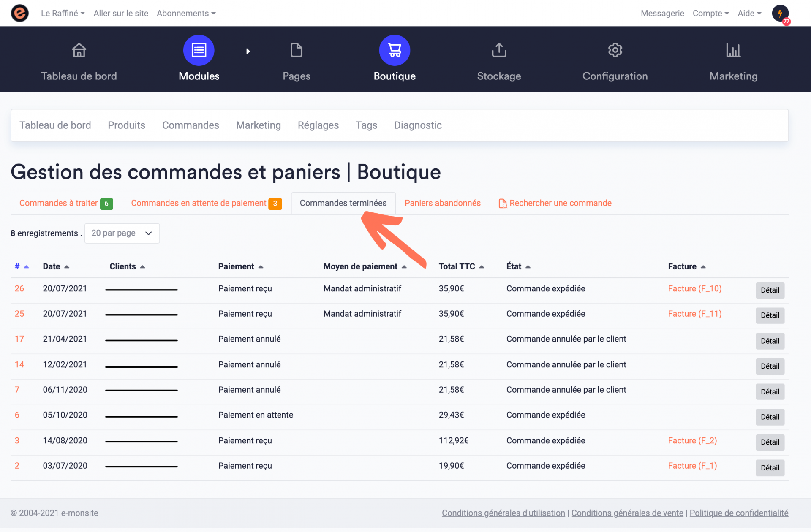Switch to the Paniers abandonnés tab
The width and height of the screenshot is (811, 532).
click(x=442, y=203)
